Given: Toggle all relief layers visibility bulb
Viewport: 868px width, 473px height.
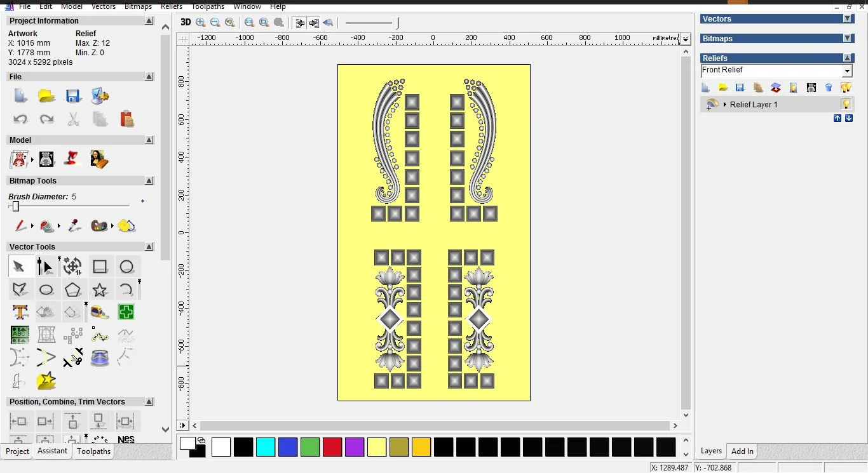Looking at the screenshot, I should click(846, 88).
